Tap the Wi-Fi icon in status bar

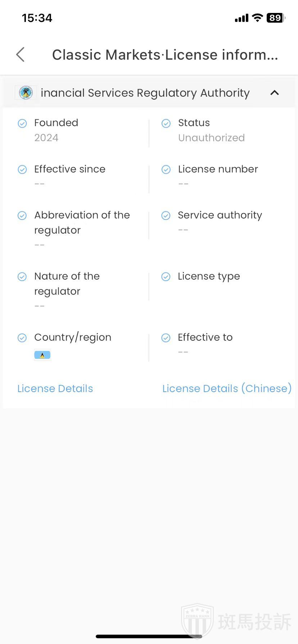point(257,18)
